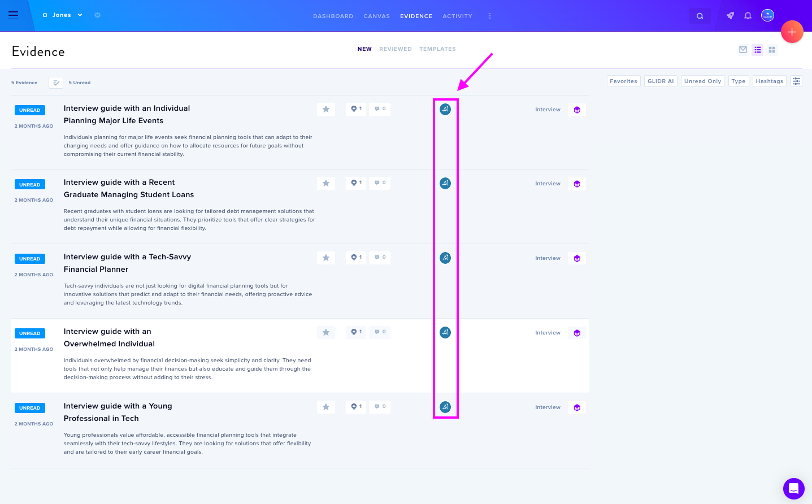Open the envelope mail icon
This screenshot has height=504, width=812.
point(742,50)
